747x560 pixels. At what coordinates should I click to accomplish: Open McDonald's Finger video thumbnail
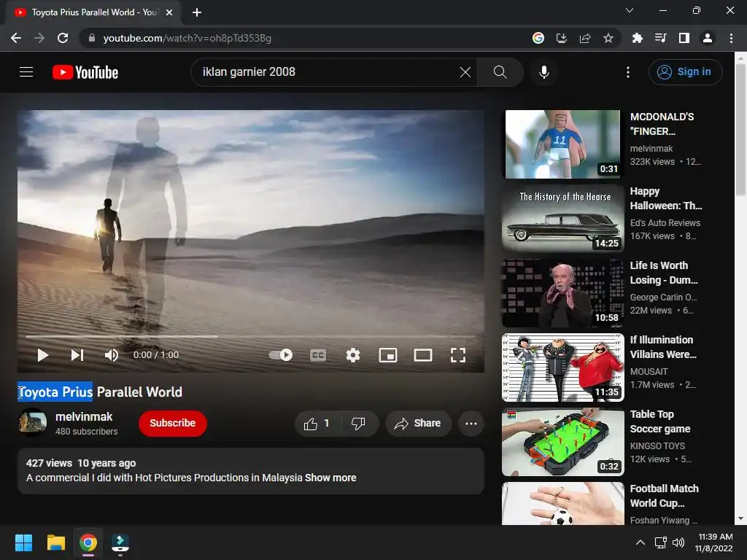562,144
